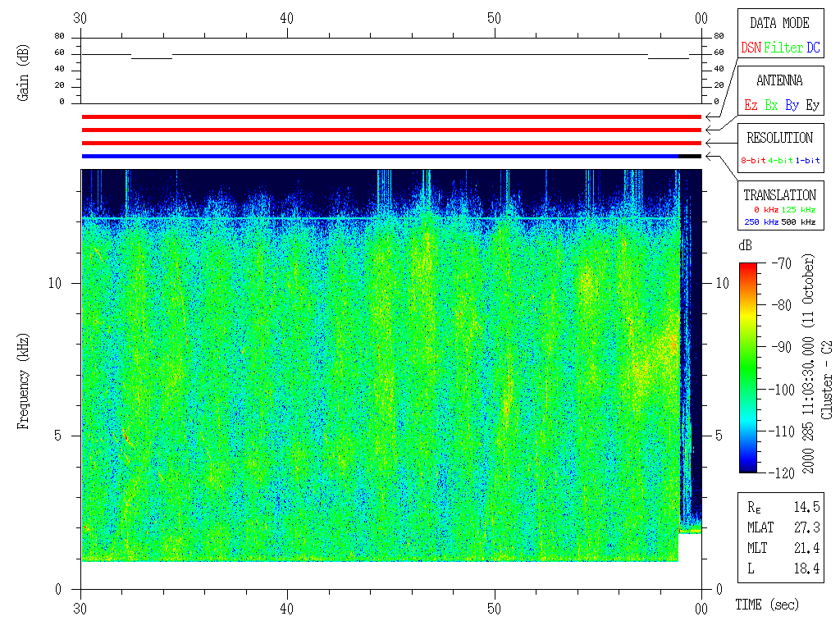Select the 125 kHz translation label
The width and height of the screenshot is (840, 630).
(798, 209)
